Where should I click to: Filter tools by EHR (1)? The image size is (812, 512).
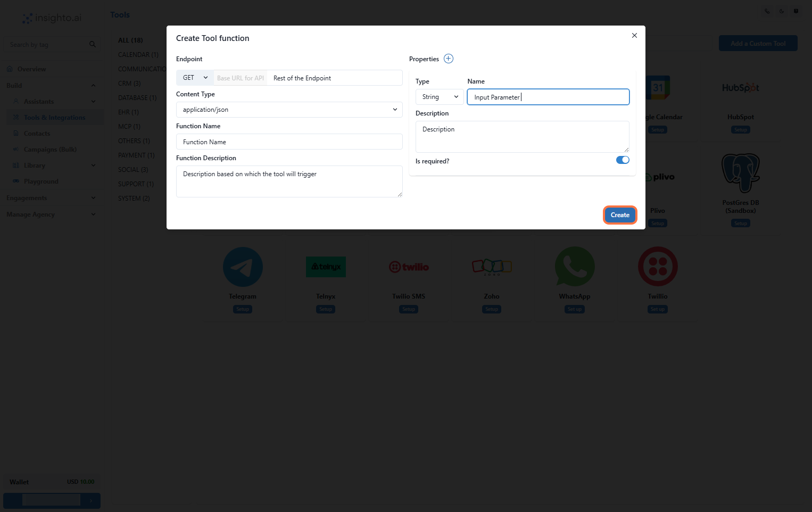[128, 112]
